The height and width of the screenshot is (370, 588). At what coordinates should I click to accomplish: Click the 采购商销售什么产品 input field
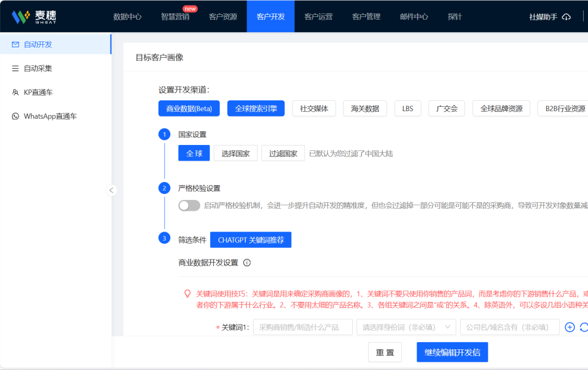(x=303, y=326)
